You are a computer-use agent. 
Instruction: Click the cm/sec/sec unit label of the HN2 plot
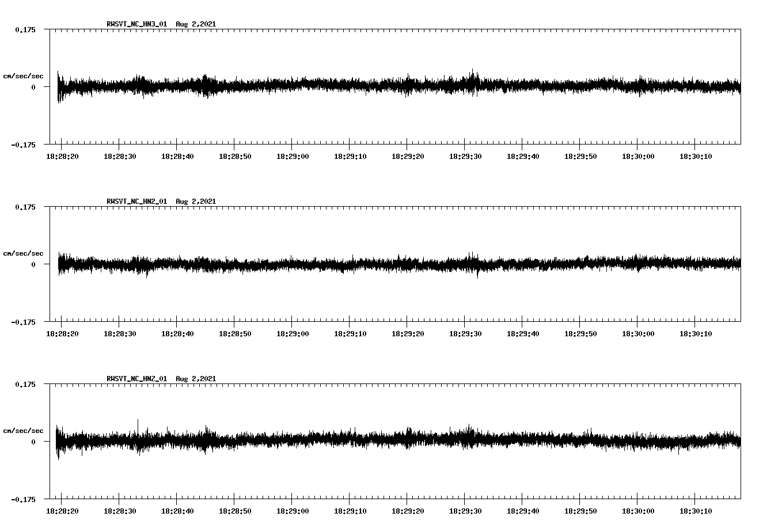coord(23,253)
